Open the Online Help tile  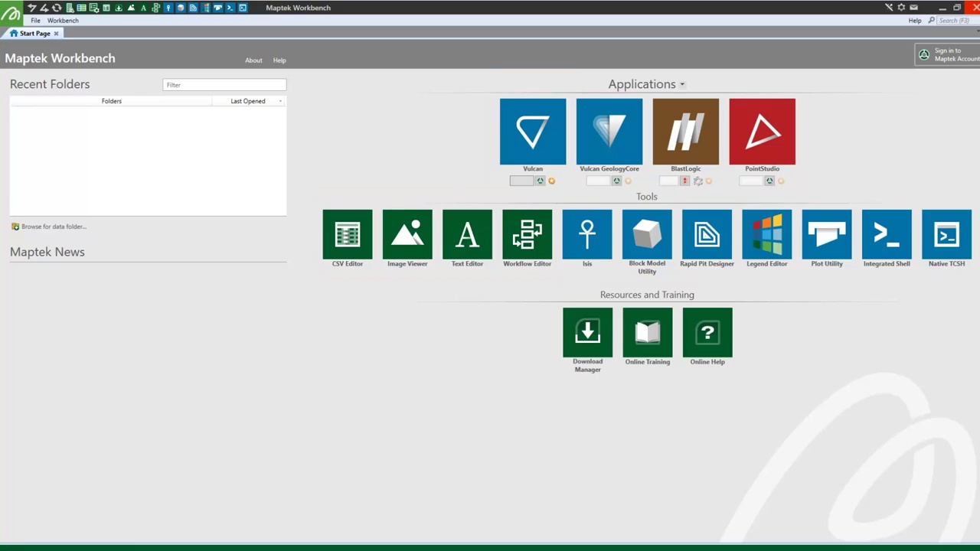[707, 332]
